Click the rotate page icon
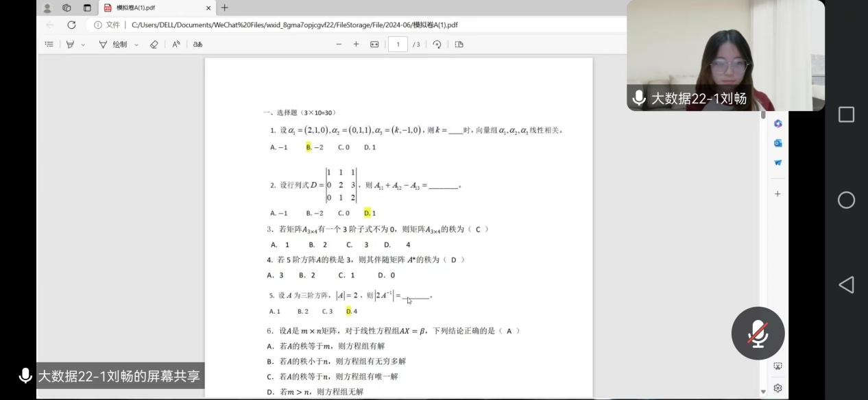 tap(437, 45)
